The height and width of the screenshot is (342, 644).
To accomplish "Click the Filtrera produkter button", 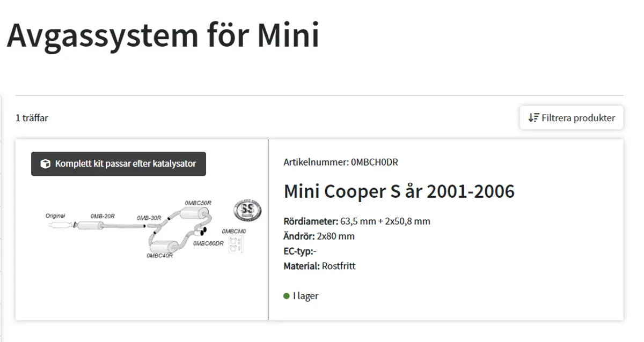I will pyautogui.click(x=572, y=118).
